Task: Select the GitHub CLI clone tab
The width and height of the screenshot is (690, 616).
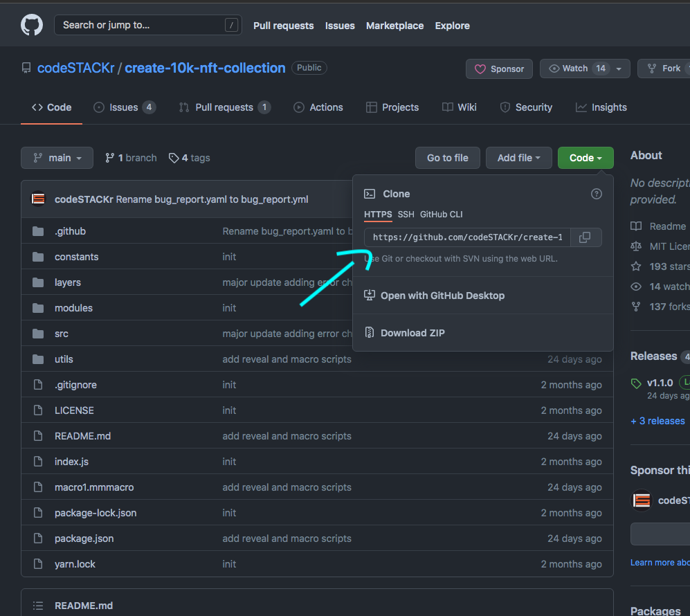Action: pyautogui.click(x=442, y=215)
